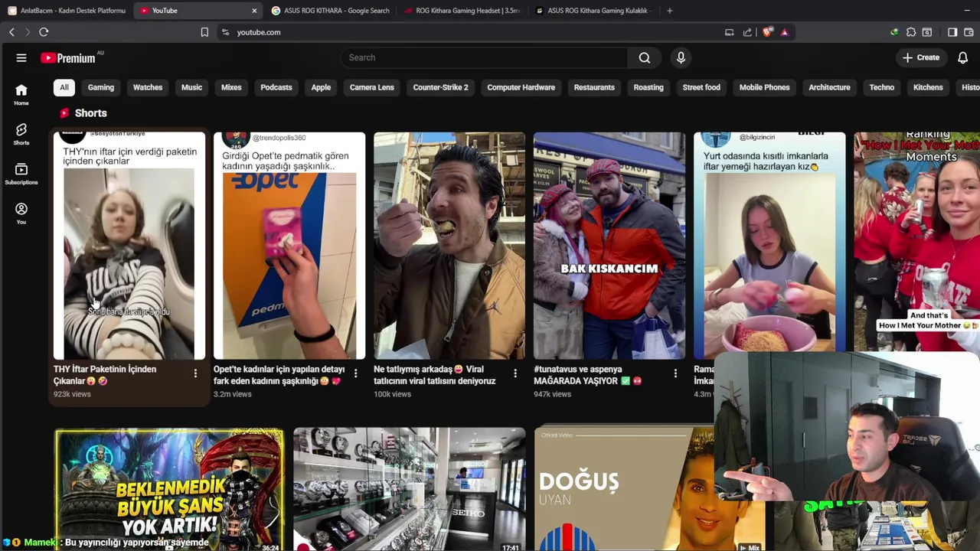Open the notifications bell

click(x=962, y=57)
